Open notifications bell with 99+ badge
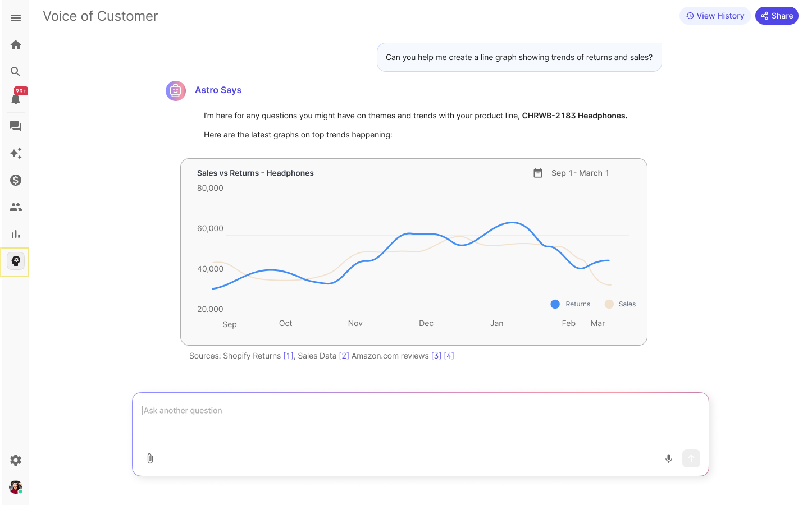This screenshot has width=812, height=505. point(16,99)
